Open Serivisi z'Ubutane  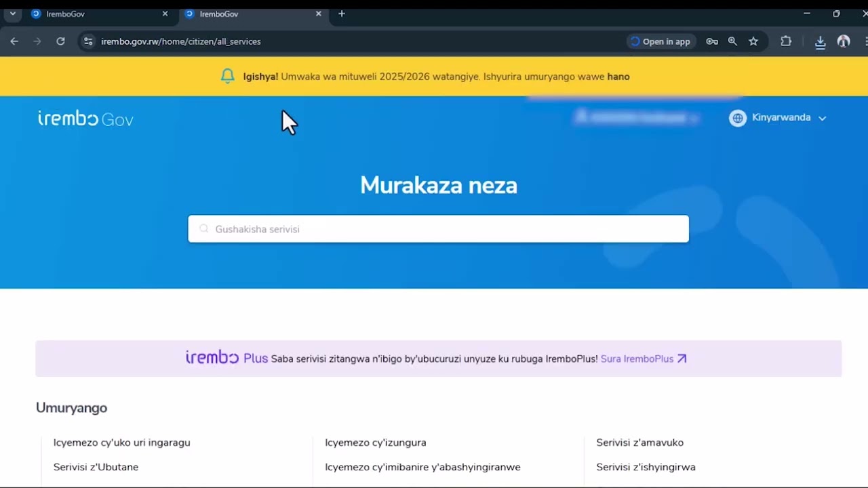click(96, 467)
